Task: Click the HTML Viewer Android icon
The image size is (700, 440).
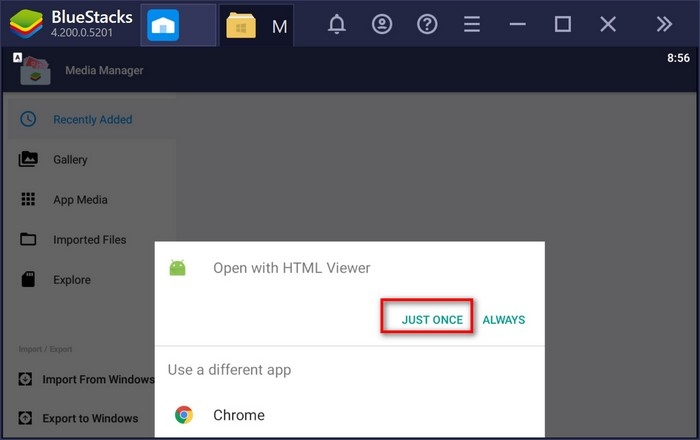Action: pos(177,268)
